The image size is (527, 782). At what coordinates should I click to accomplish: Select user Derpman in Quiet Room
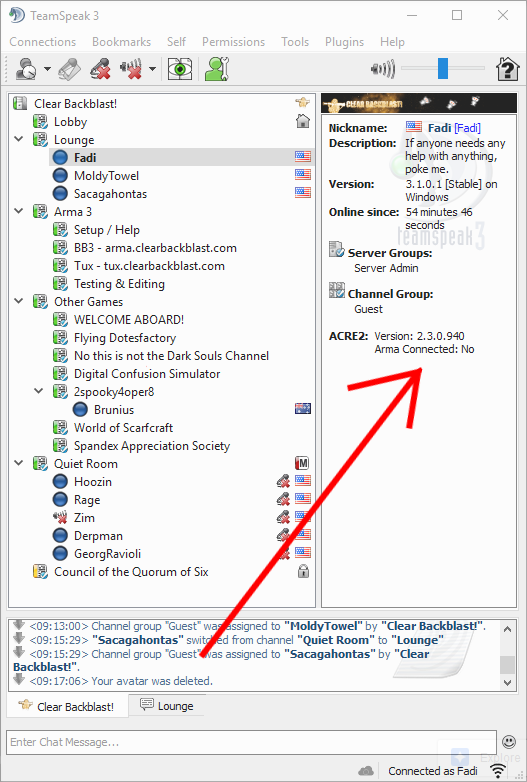[x=98, y=535]
